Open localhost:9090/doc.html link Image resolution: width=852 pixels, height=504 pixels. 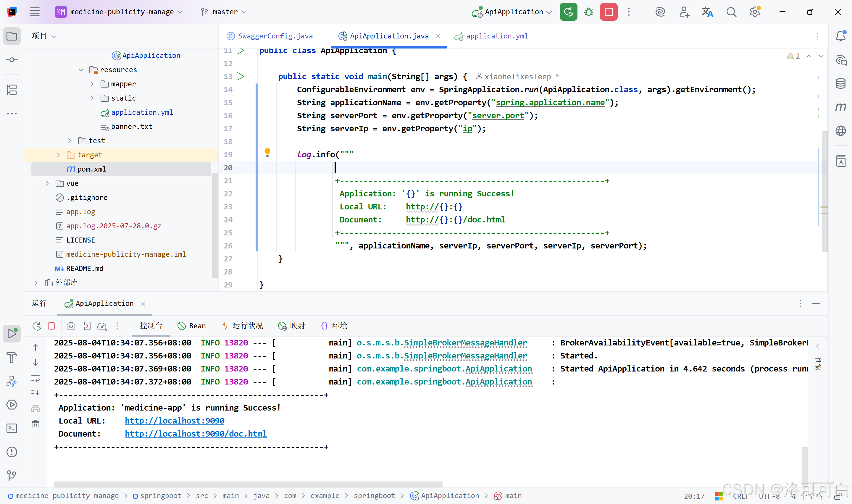point(196,434)
